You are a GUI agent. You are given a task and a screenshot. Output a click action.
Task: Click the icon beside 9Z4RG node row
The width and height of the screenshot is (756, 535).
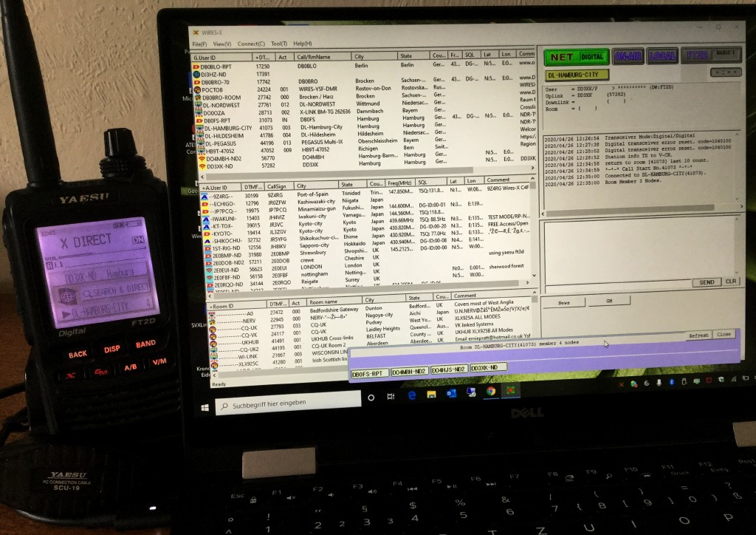click(x=205, y=197)
